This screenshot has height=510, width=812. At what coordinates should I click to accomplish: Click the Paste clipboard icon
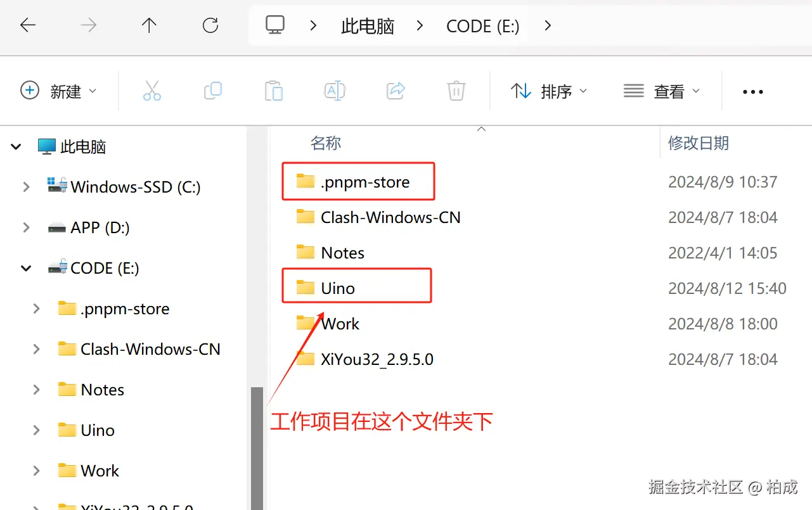[x=274, y=91]
